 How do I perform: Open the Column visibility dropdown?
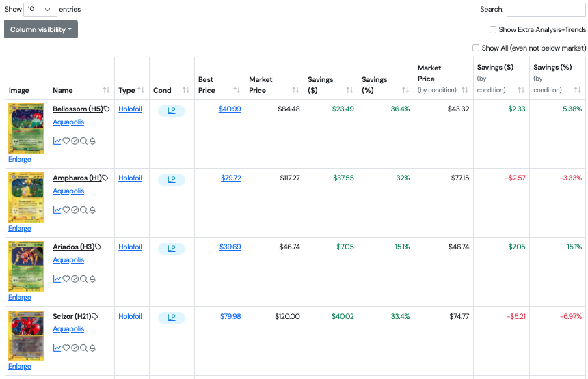pos(41,30)
